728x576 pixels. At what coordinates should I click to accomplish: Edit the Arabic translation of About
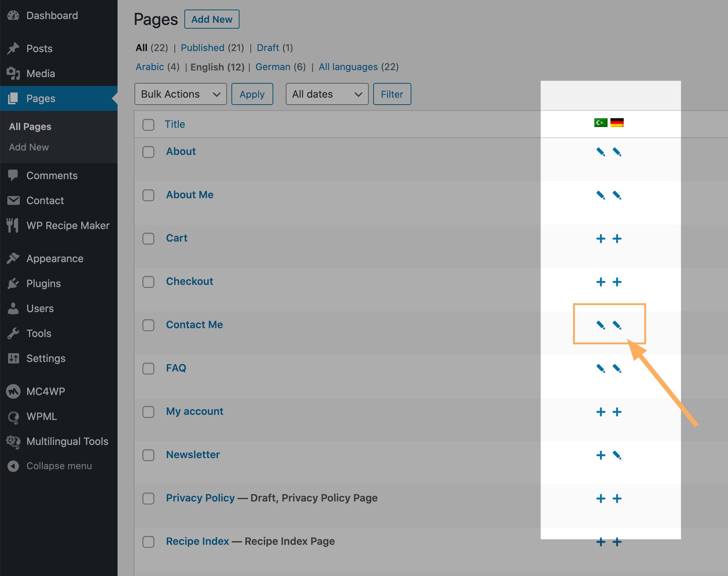coord(601,152)
